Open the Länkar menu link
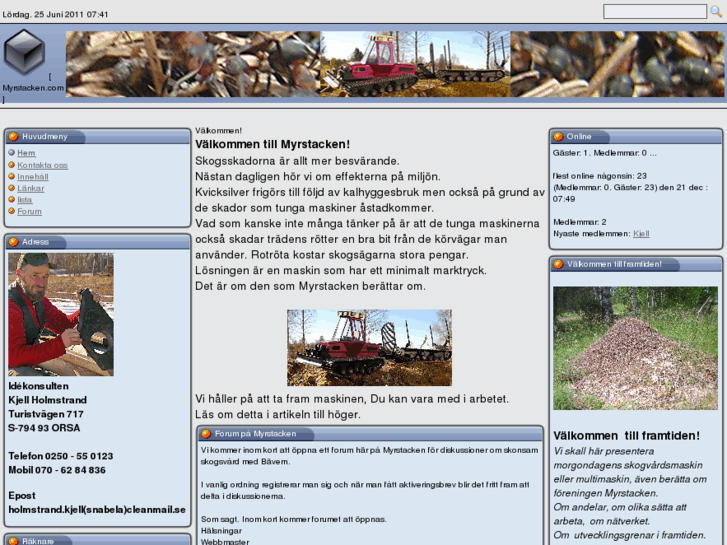The width and height of the screenshot is (727, 545). pos(31,188)
